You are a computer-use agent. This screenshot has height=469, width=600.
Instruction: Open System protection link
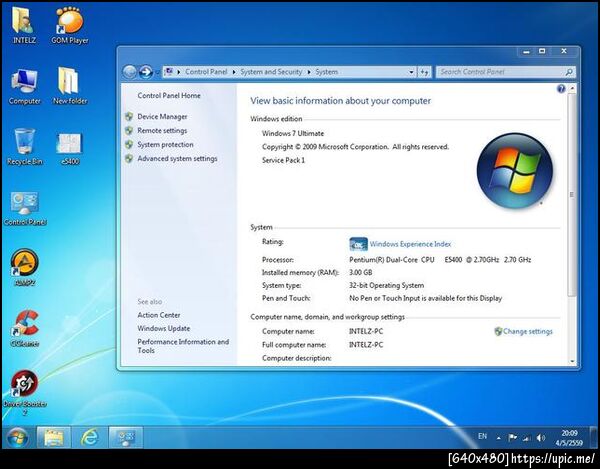(165, 145)
